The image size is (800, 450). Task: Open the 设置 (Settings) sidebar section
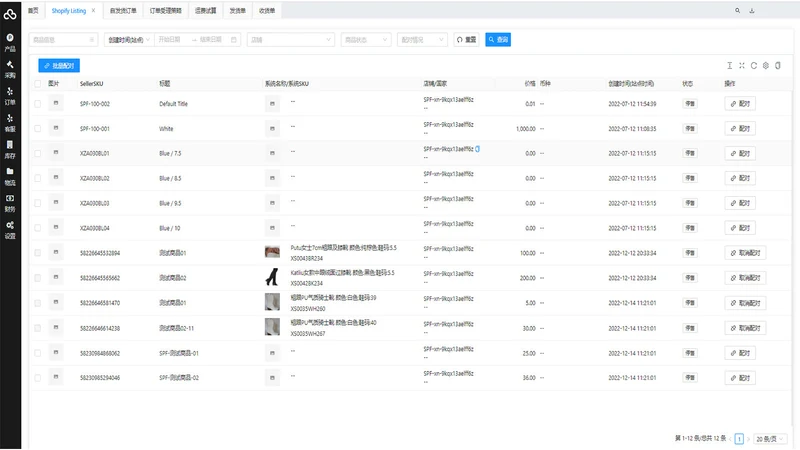10,230
